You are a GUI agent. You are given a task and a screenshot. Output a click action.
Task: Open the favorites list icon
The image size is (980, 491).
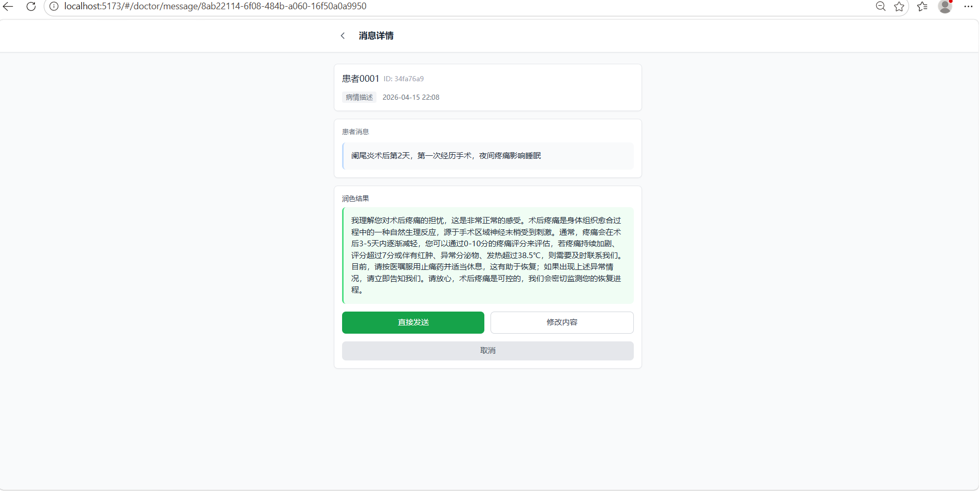(922, 6)
